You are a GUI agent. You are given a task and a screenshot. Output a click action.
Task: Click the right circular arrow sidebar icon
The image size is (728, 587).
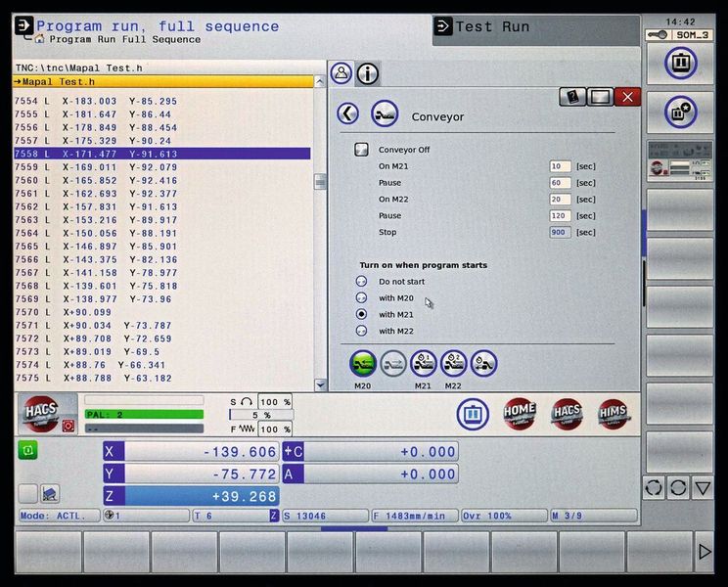pyautogui.click(x=678, y=487)
